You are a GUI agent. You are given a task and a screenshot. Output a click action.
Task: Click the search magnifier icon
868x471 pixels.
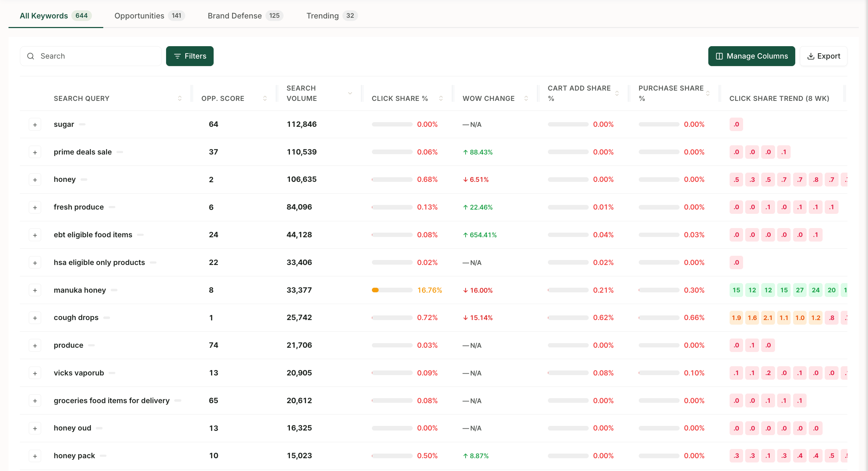click(x=31, y=56)
